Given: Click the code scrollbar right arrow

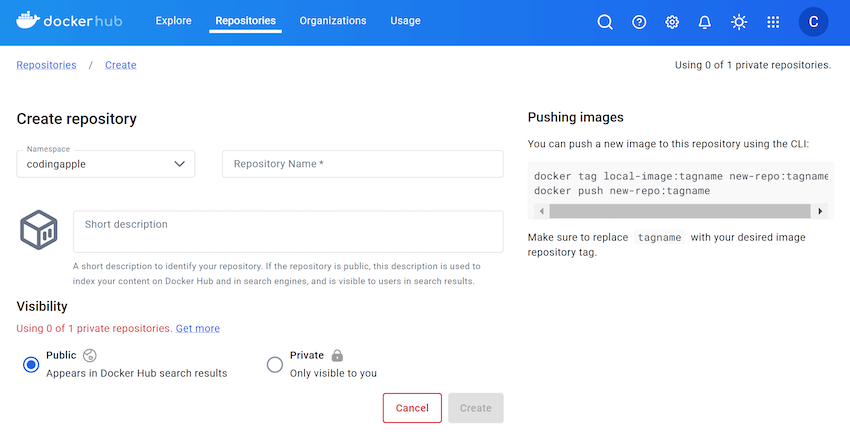Looking at the screenshot, I should tap(820, 211).
